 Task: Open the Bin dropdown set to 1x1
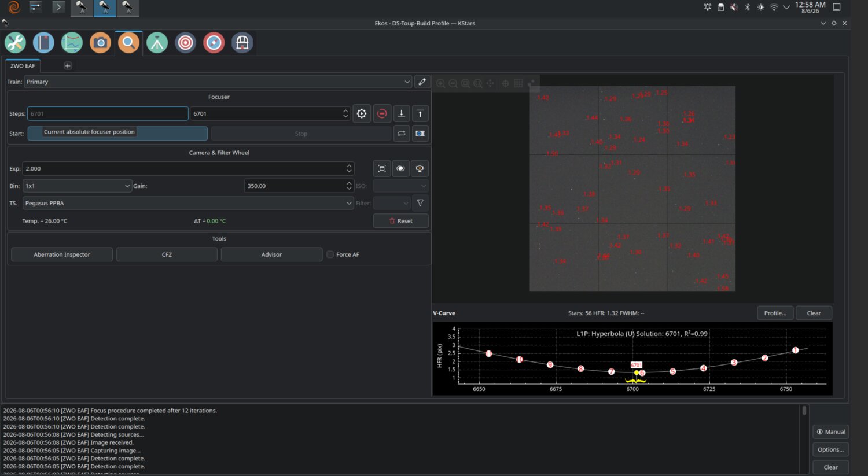tap(78, 186)
